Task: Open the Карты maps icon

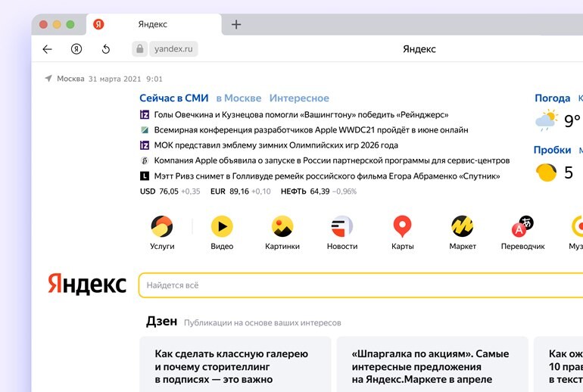Action: pyautogui.click(x=402, y=227)
